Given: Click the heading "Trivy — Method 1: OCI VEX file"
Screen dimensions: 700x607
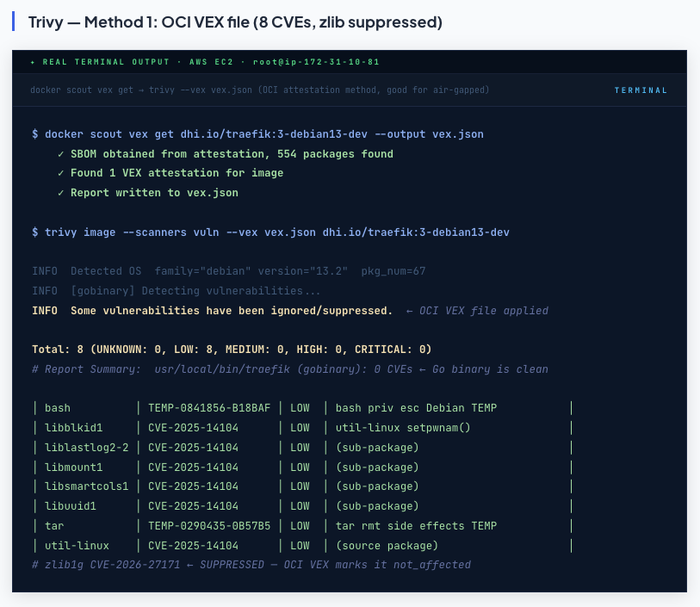Looking at the screenshot, I should pos(235,22).
